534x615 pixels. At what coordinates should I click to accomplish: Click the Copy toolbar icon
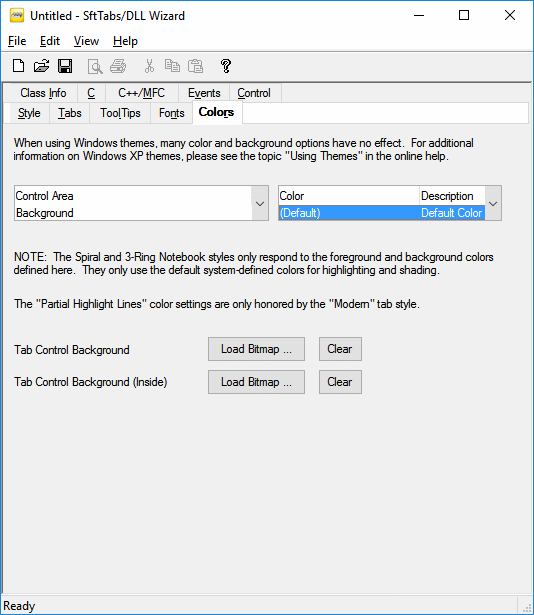(172, 66)
